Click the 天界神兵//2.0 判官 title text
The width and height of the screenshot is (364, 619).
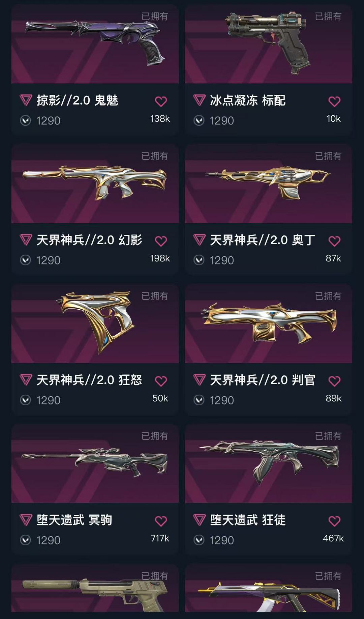tap(263, 380)
